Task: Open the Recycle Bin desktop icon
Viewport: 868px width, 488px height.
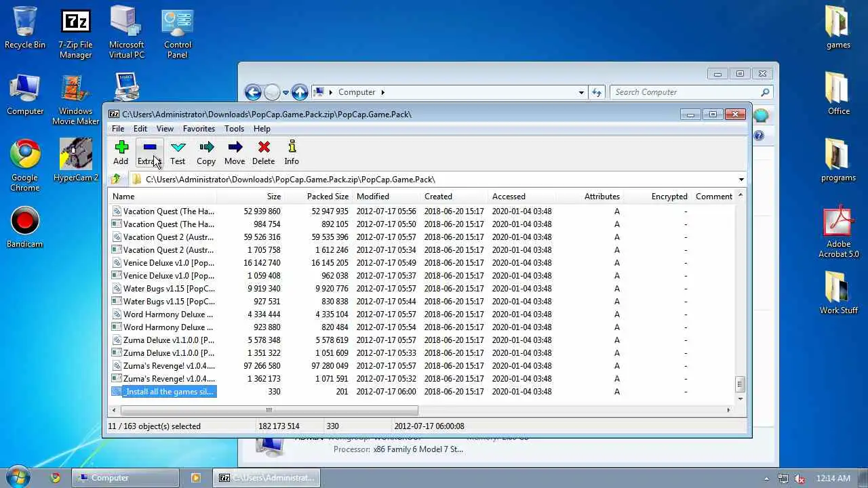Action: [x=25, y=28]
